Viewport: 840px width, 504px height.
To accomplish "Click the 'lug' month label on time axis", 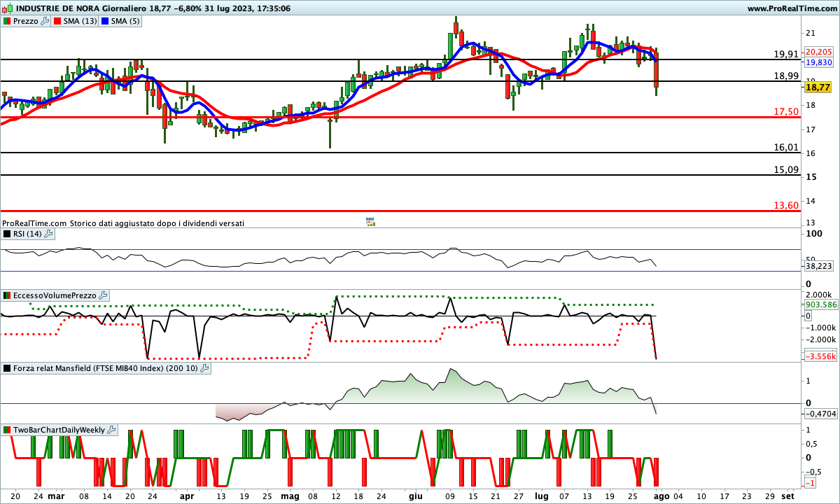I will click(x=543, y=495).
